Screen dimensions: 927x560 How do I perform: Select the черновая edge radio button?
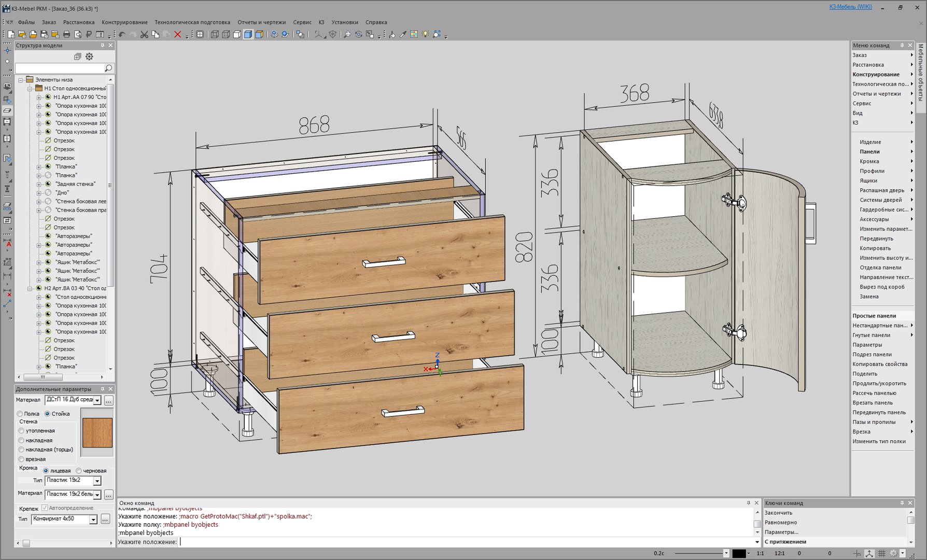(x=79, y=471)
